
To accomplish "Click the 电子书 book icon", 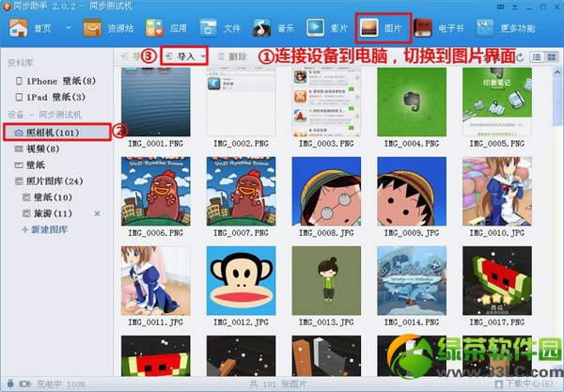I will click(x=423, y=28).
